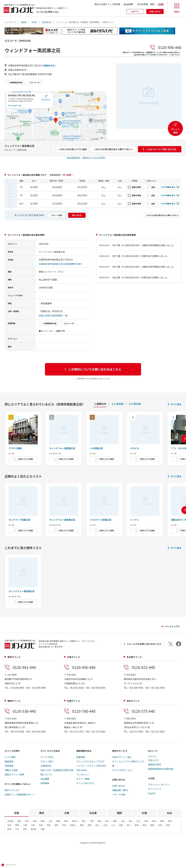Select the 1ヶ月以内 tab

point(117,404)
